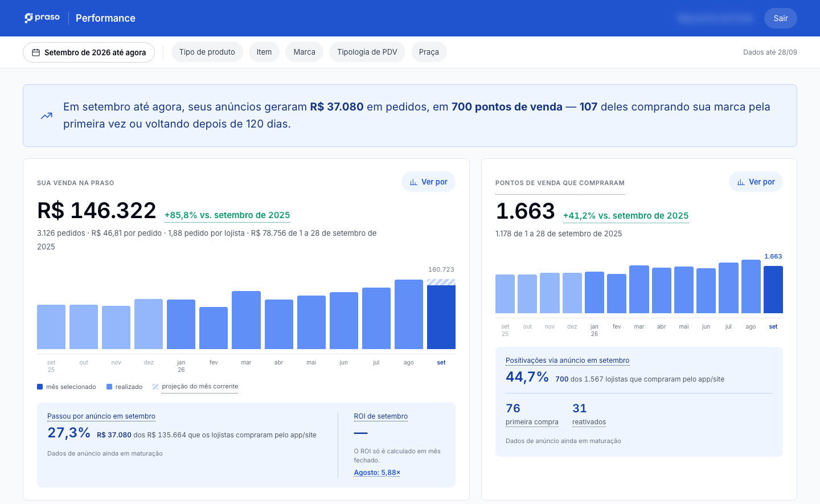The image size is (820, 504).
Task: Click the 160.723 projection value
Action: click(441, 269)
